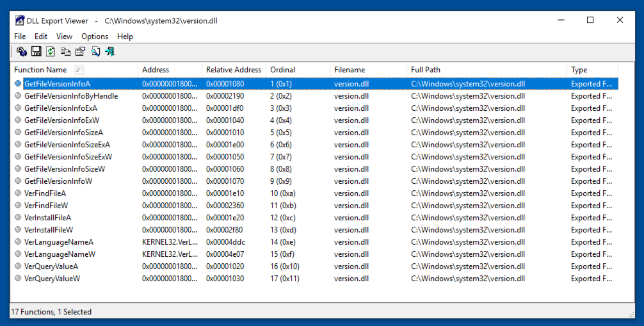Viewport: 644px width, 326px height.
Task: Click the bullet icon beside VerQueryValueW
Action: 18,279
